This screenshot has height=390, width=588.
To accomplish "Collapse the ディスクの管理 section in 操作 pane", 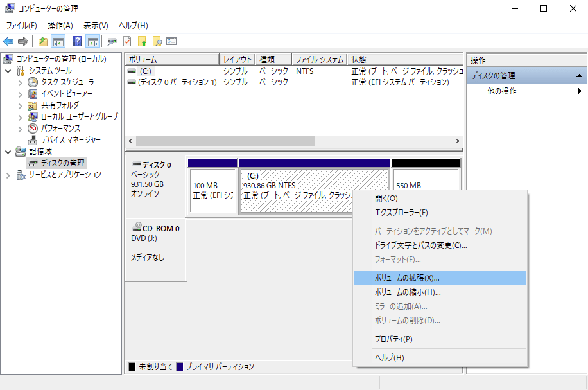I will point(579,76).
